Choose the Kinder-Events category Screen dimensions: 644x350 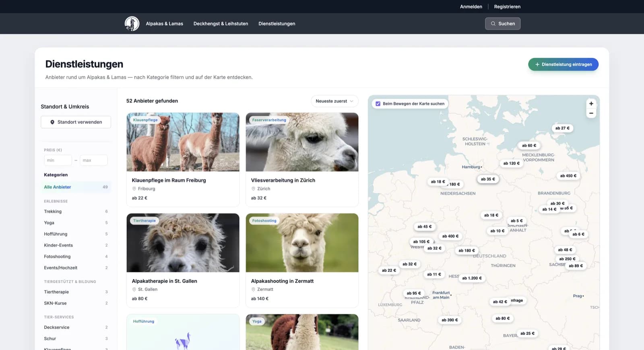click(76, 245)
